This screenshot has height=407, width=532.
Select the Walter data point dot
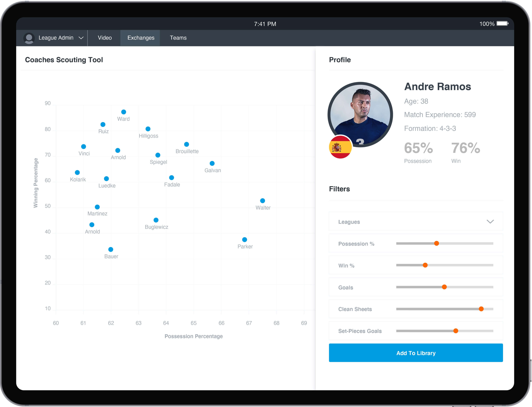pyautogui.click(x=262, y=201)
